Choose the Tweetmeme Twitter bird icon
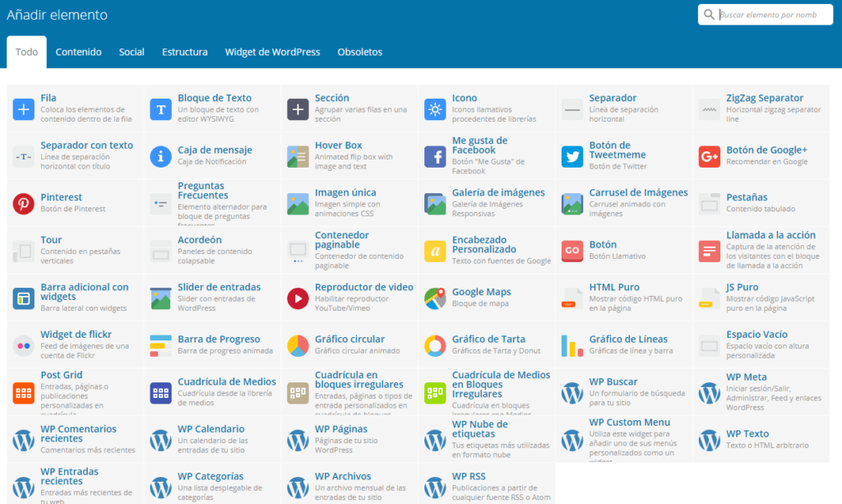 572,156
